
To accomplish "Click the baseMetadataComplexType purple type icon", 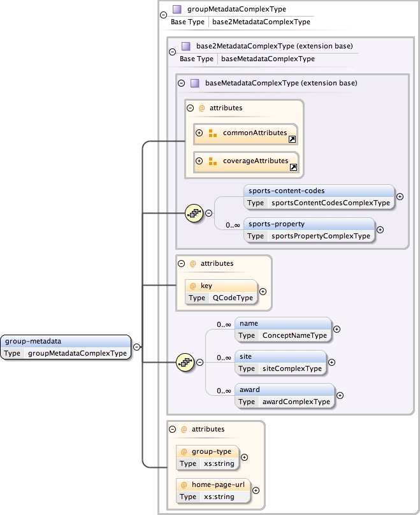I will [194, 83].
